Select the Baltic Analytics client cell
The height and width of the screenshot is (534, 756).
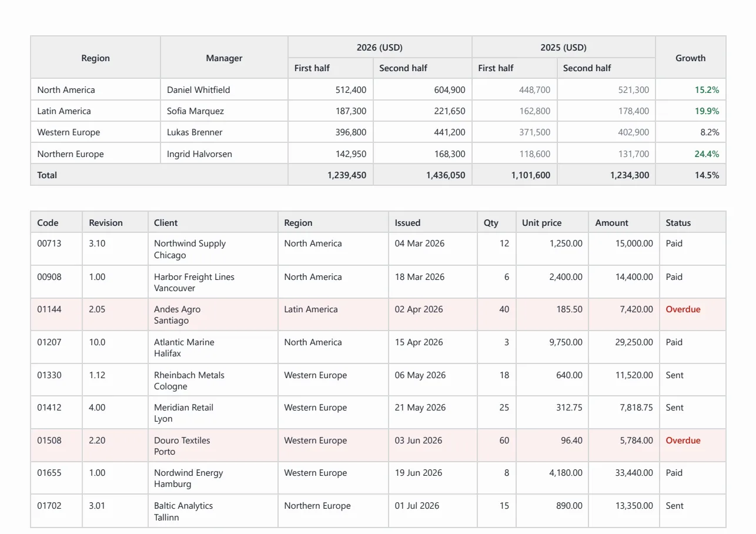click(x=213, y=511)
